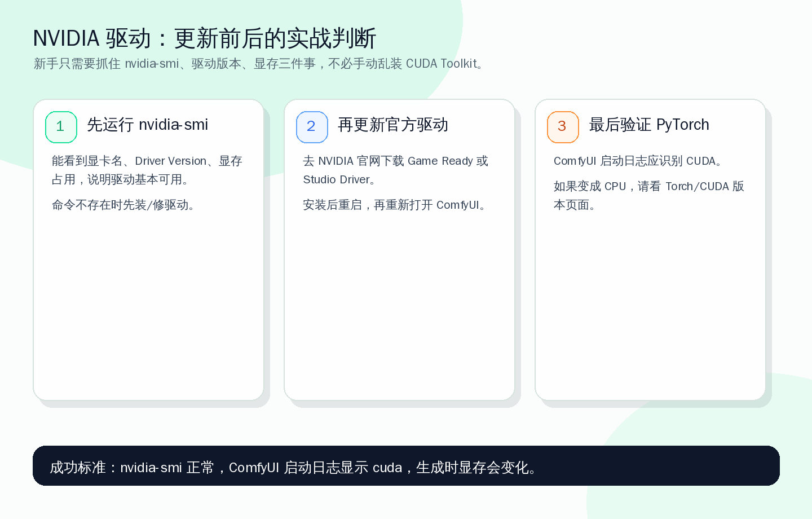The image size is (812, 519).
Task: Click the card heading '最后验证 PyTorch'
Action: (649, 125)
